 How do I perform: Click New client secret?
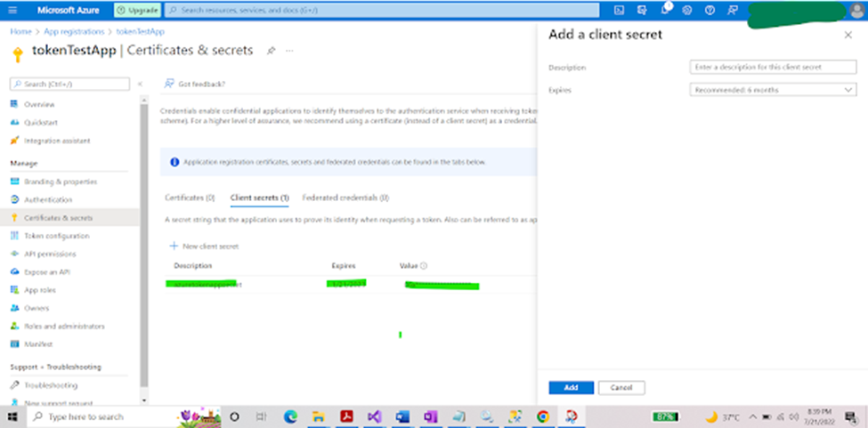204,246
